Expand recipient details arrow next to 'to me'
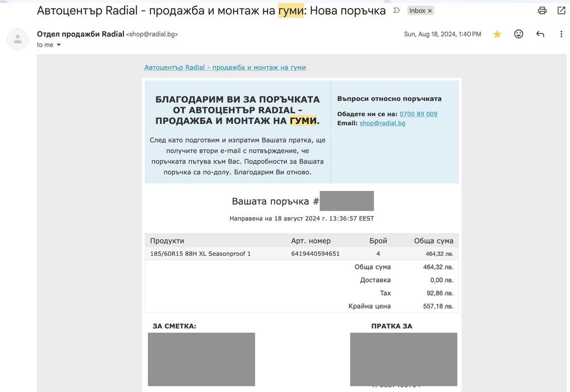 (59, 45)
